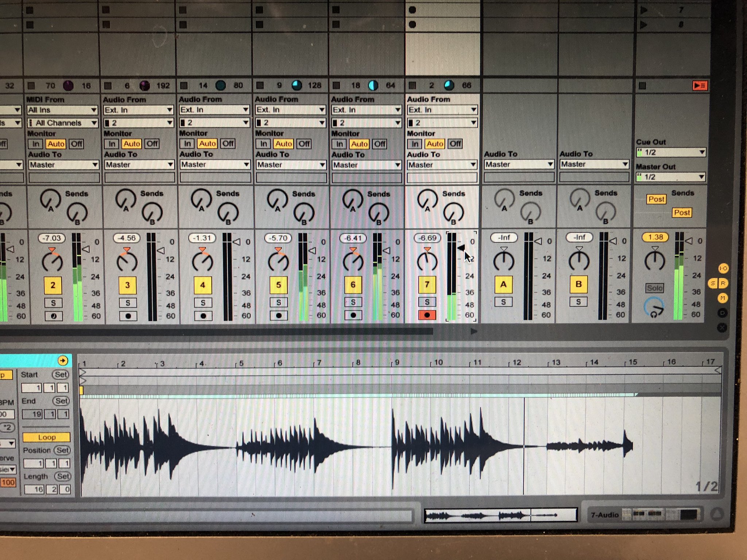Launch scene 7 with its play triangle
The image size is (747, 560).
tap(644, 10)
